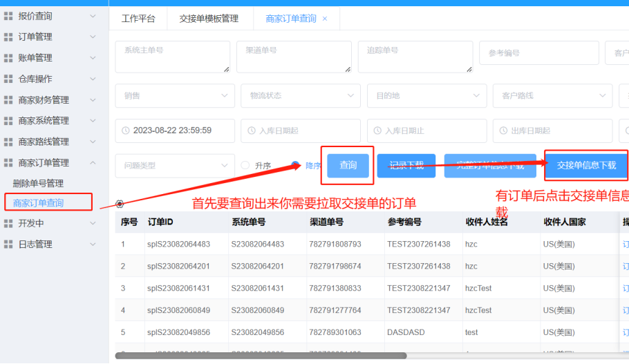Open the 问题类型 dropdown
Image resolution: width=629 pixels, height=364 pixels.
click(174, 166)
